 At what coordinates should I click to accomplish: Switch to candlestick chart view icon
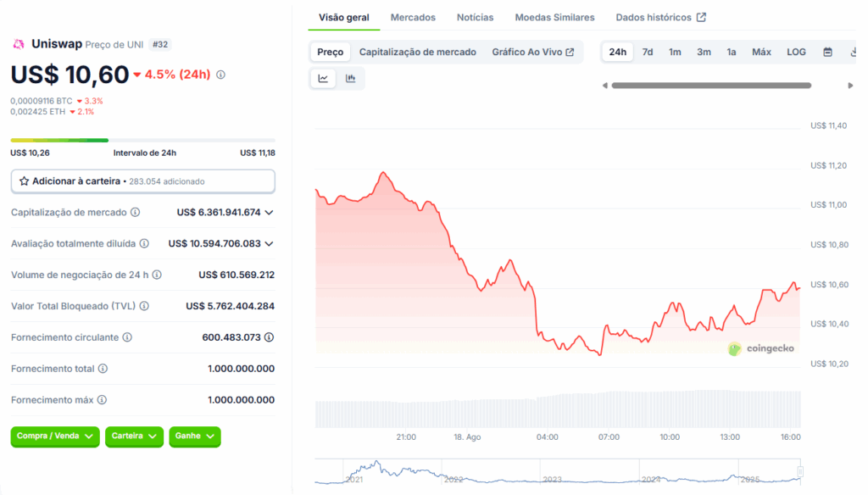click(x=350, y=79)
